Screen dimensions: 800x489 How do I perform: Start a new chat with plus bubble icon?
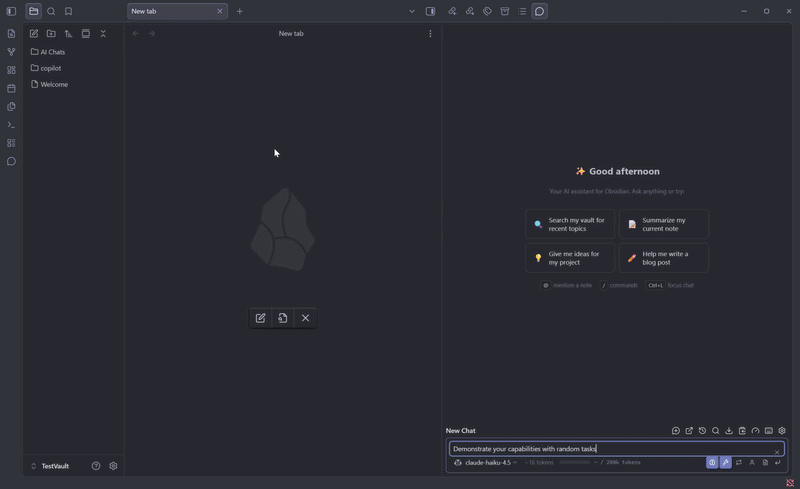676,431
